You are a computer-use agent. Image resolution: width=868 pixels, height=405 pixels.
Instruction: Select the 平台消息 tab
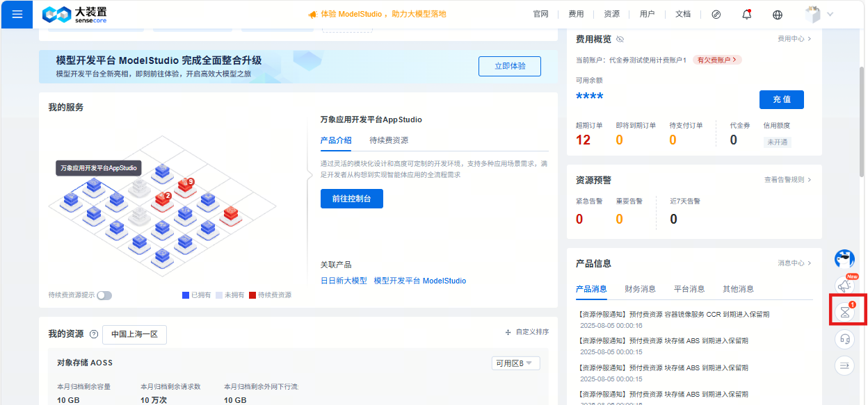(689, 289)
